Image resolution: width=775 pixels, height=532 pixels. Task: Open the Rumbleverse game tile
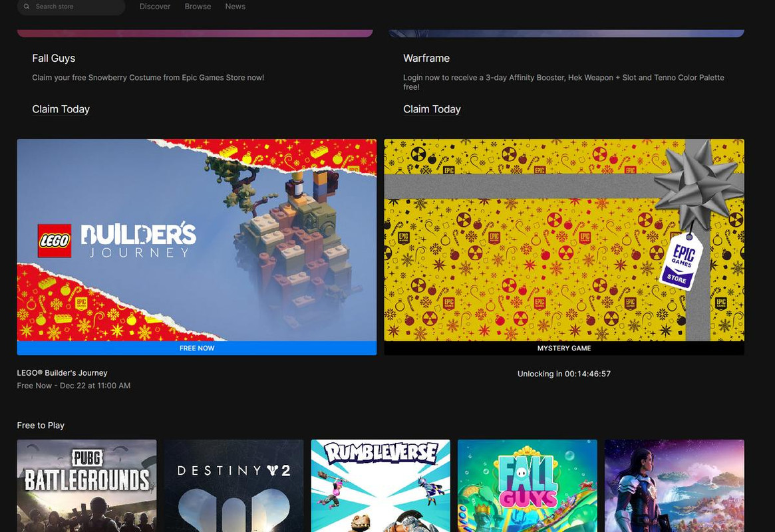[x=381, y=485]
